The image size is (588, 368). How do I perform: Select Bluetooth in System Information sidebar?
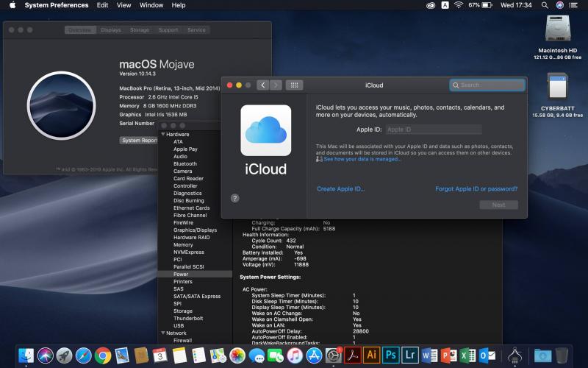click(x=185, y=163)
